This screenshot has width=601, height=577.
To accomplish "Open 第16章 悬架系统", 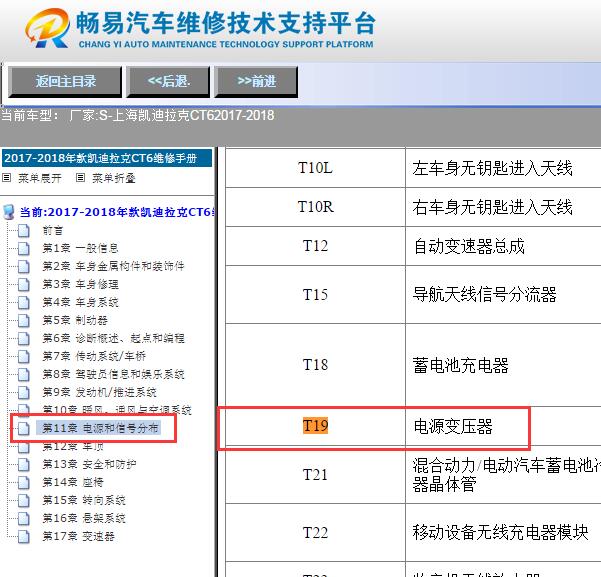I will 84,518.
